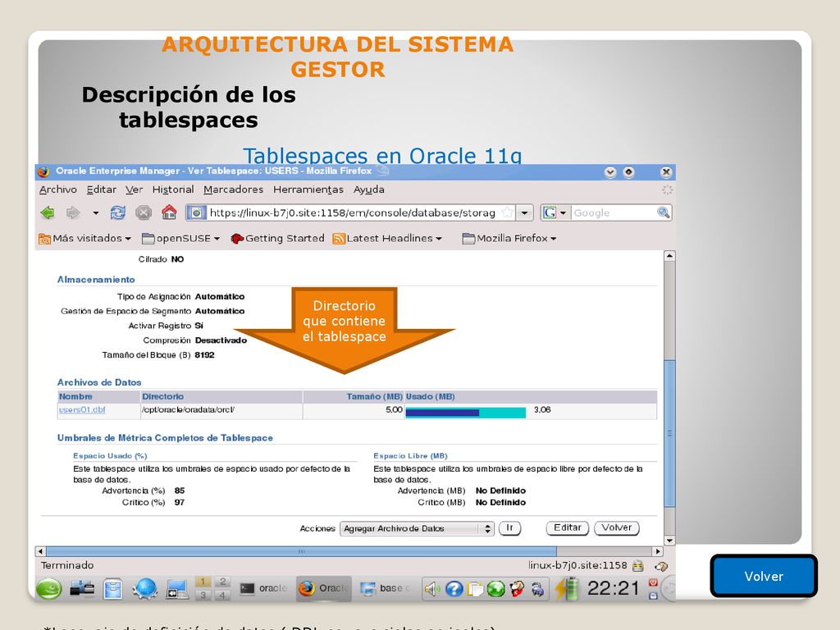Open the blue help question-mark tray icon
840x630 pixels.
454,589
